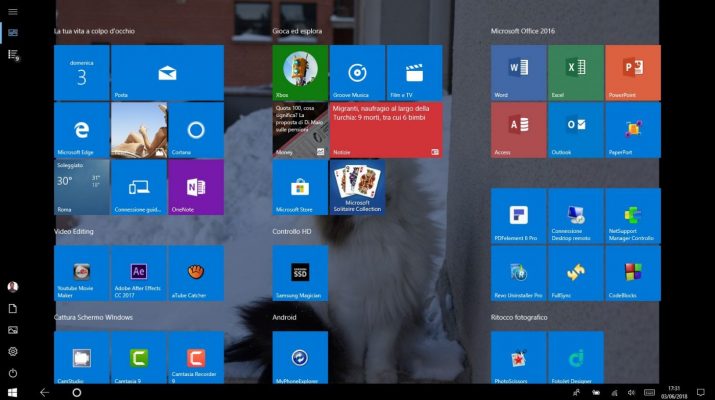Click the "Ritocco fotografico" group heading
715x400 pixels.
pyautogui.click(x=519, y=317)
